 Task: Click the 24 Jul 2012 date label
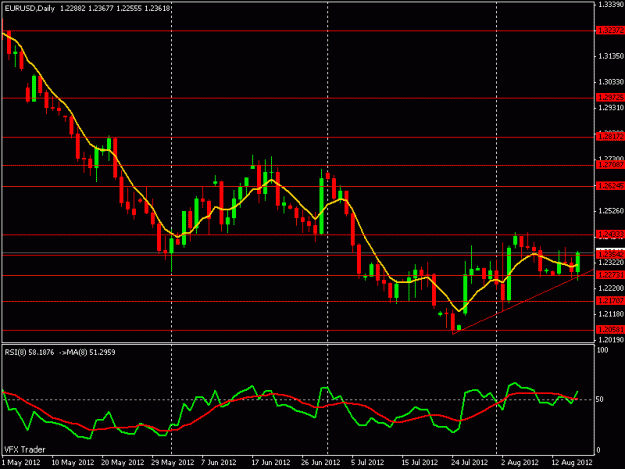(470, 463)
